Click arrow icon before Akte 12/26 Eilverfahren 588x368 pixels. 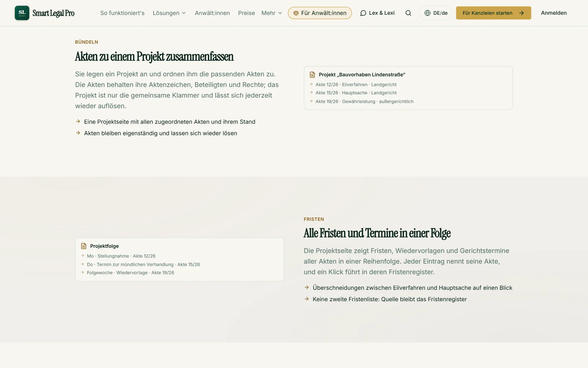pyautogui.click(x=311, y=84)
